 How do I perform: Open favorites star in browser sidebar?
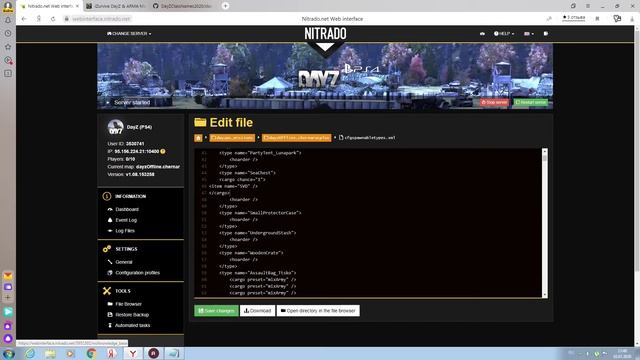click(x=8, y=47)
